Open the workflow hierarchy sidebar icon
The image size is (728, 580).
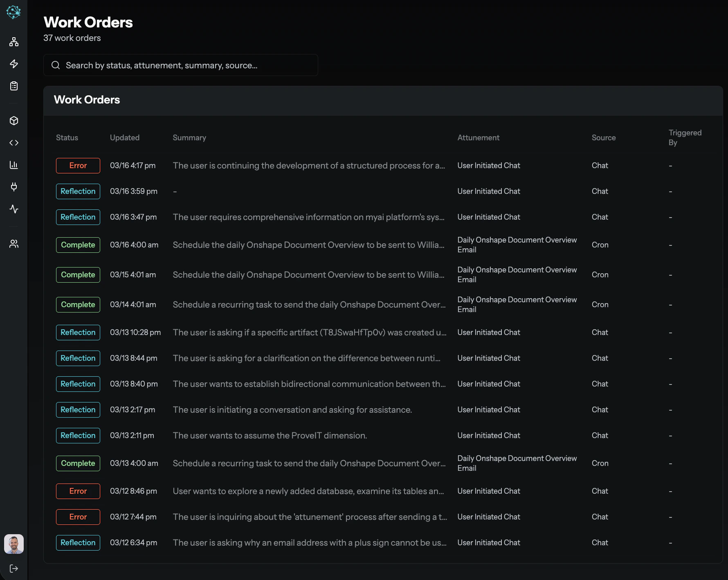tap(14, 41)
